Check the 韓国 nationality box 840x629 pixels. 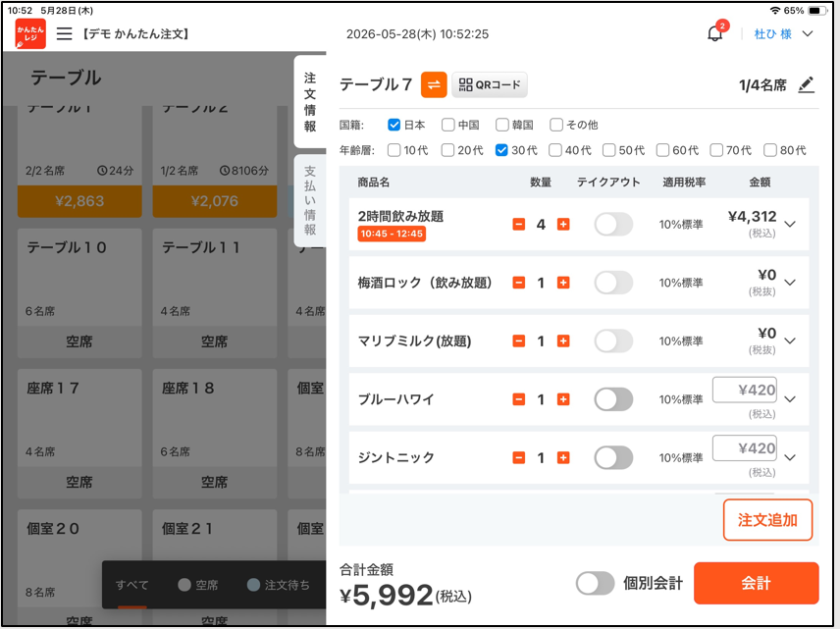pos(502,125)
